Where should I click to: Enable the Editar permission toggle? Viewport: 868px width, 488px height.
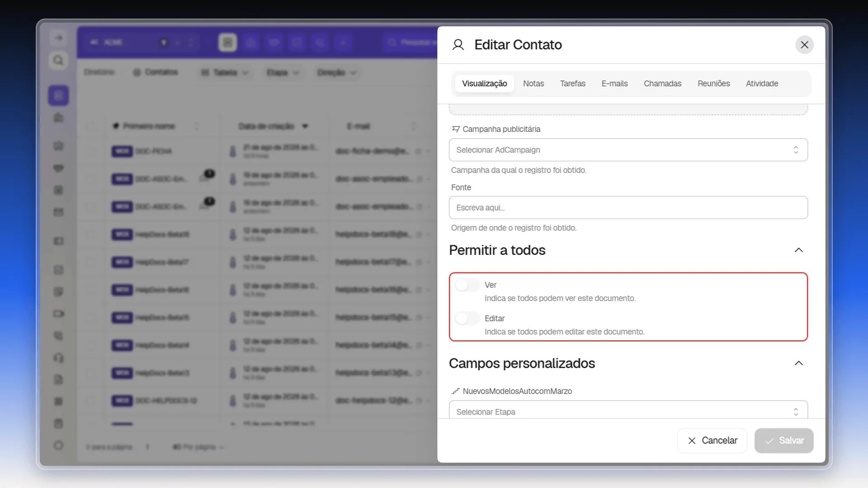[467, 319]
